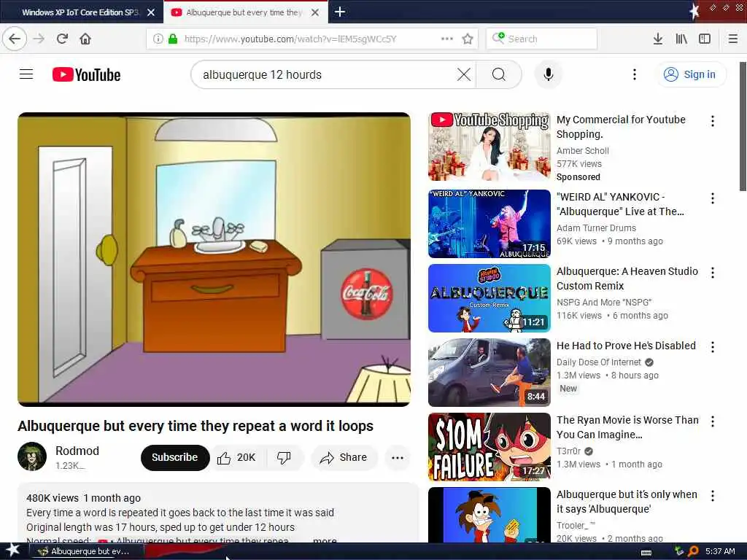
Task: Expand description with ...more
Action: 325,540
